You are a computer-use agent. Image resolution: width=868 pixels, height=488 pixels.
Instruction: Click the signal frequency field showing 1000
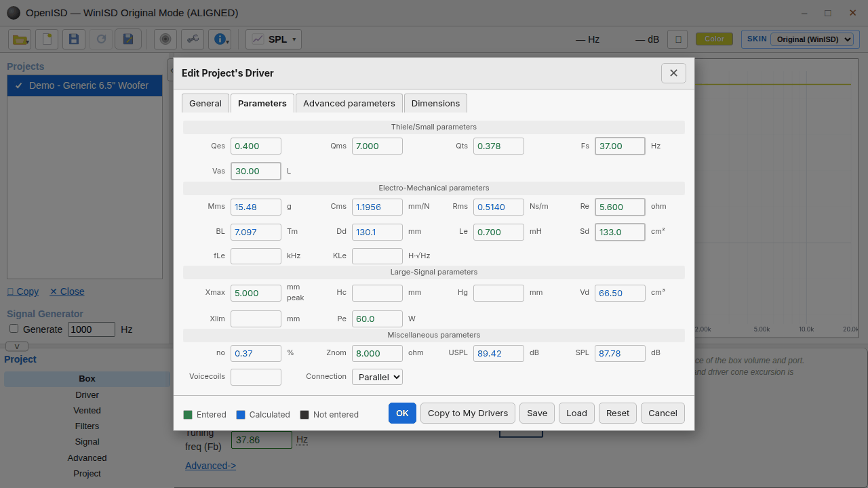(x=92, y=329)
